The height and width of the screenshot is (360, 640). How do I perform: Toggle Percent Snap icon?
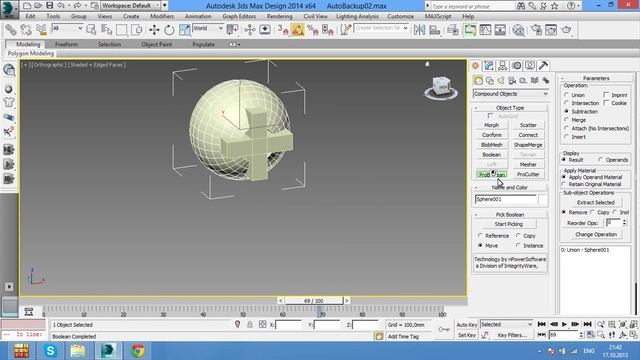313,29
